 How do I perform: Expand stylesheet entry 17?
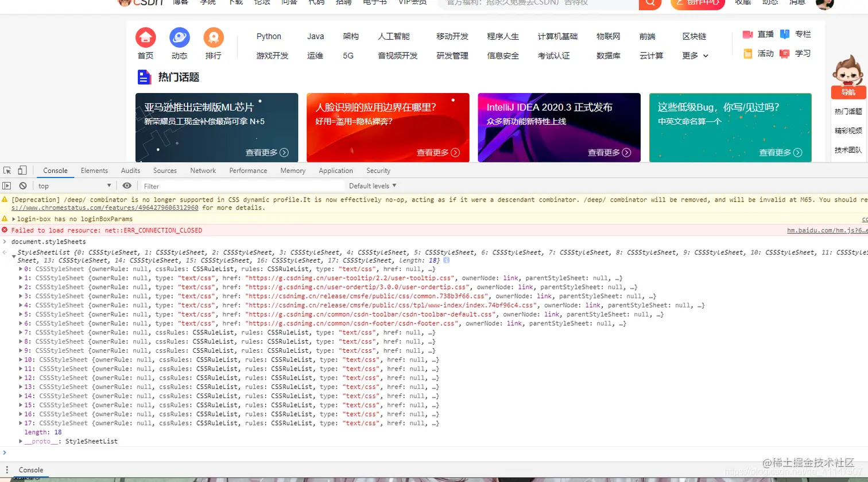point(21,423)
